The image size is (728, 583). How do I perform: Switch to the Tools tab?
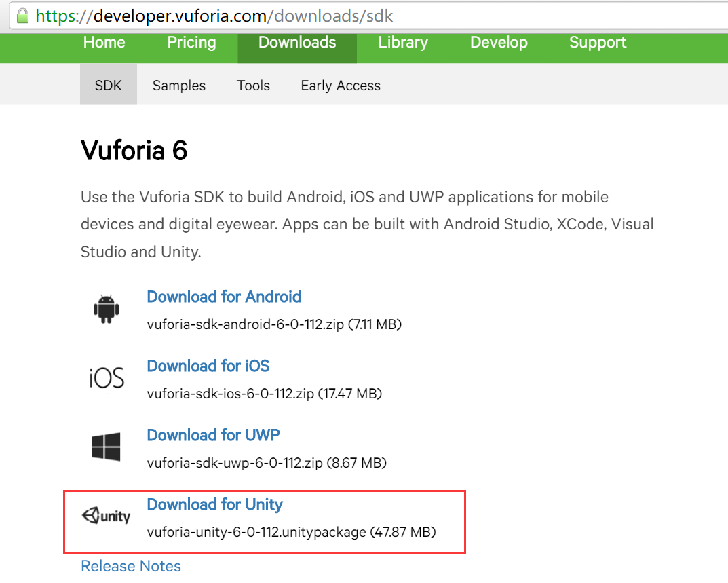pyautogui.click(x=253, y=86)
